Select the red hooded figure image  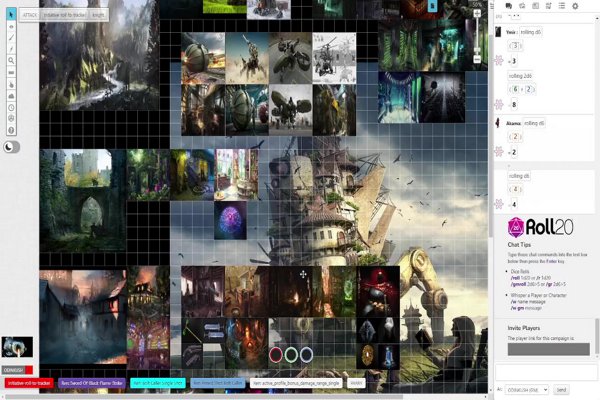(378, 292)
